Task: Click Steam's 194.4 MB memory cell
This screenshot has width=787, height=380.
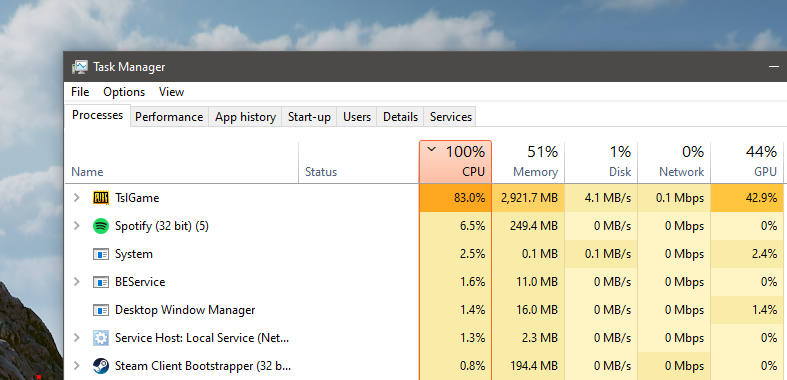Action: (x=528, y=366)
